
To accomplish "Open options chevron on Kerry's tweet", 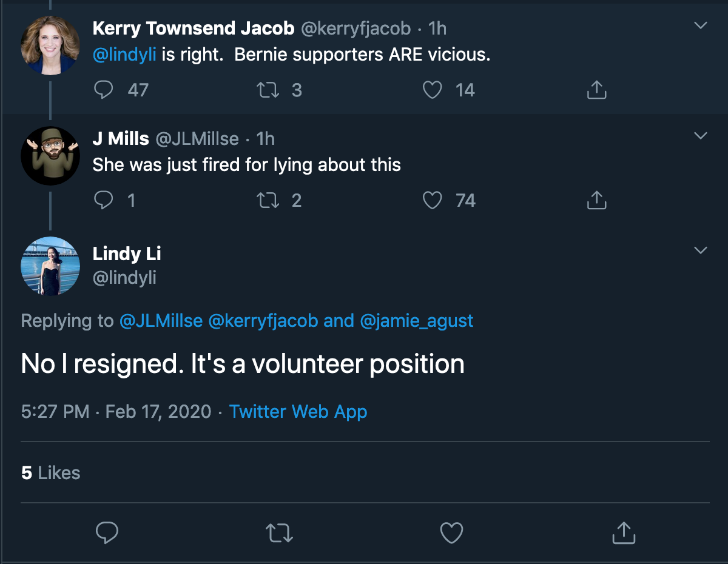I will click(701, 25).
